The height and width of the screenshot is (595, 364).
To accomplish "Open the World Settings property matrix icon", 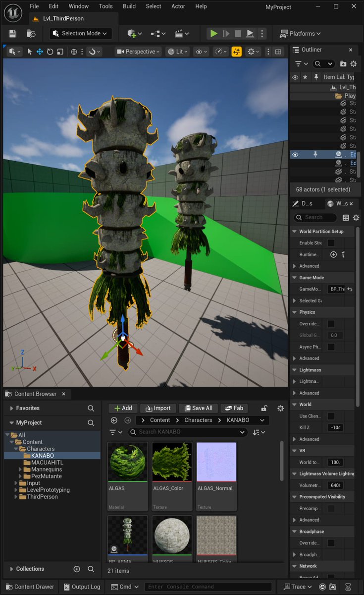I will (x=346, y=218).
